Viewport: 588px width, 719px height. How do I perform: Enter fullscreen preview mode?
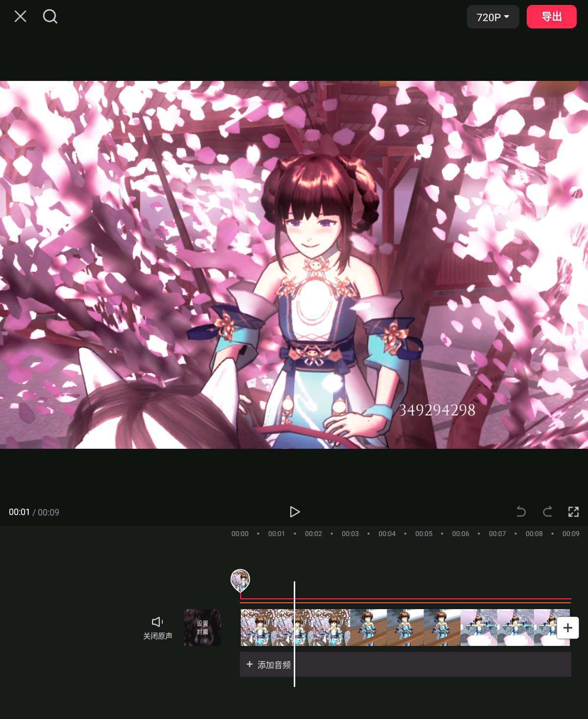(573, 512)
